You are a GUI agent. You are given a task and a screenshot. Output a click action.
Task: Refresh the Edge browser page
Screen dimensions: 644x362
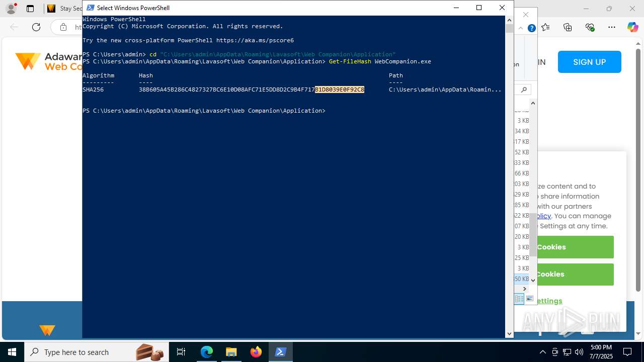[36, 27]
